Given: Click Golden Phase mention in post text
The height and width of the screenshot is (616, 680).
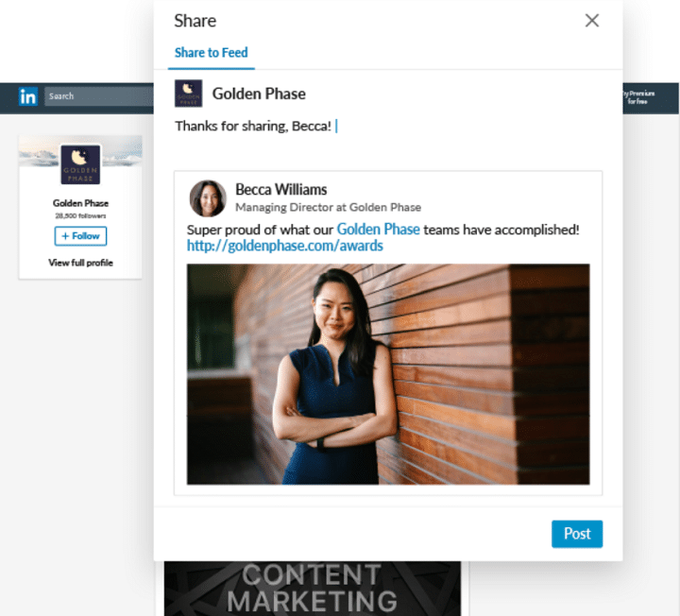Looking at the screenshot, I should 378,230.
